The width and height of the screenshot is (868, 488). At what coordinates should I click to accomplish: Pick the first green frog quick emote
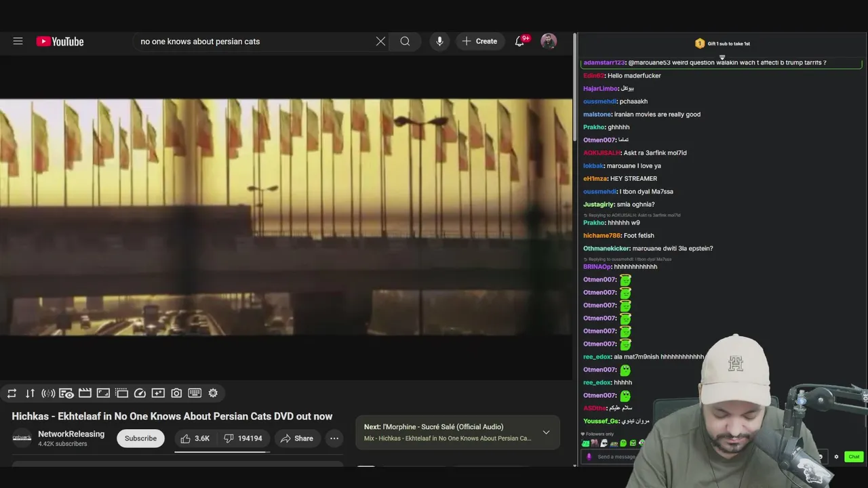pyautogui.click(x=586, y=443)
